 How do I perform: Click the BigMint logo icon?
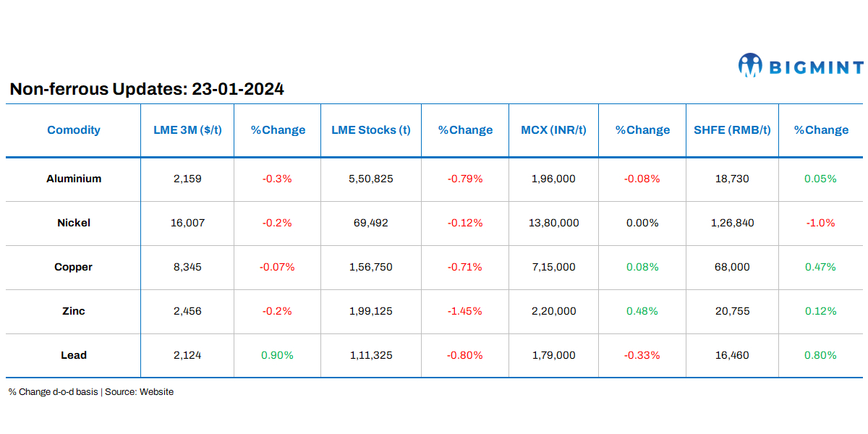(750, 66)
